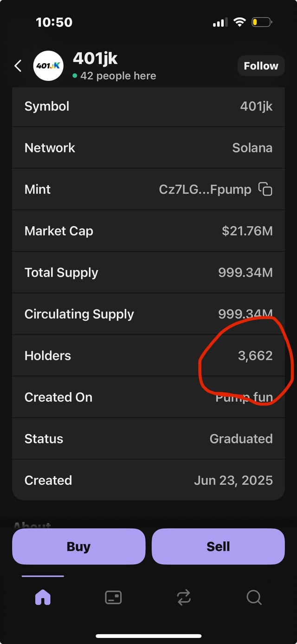
Task: Open the search magnifier icon
Action: tap(254, 597)
